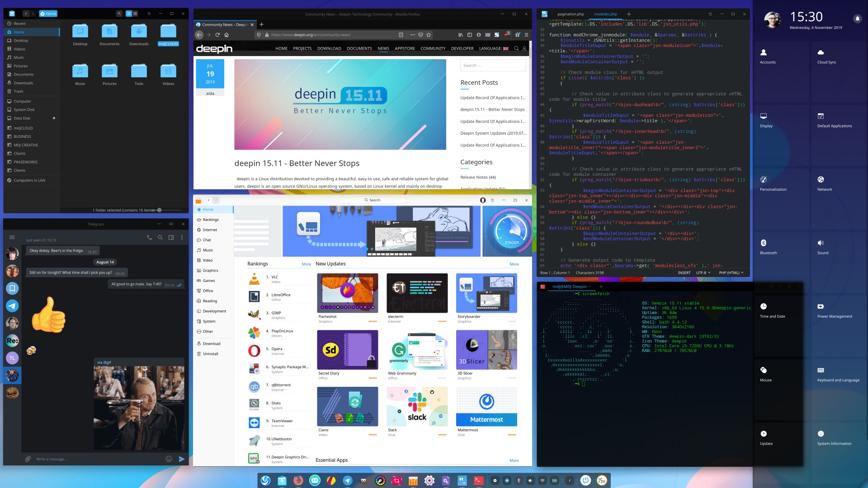
Task: Open the Firefox icon in the dock
Action: point(298,480)
